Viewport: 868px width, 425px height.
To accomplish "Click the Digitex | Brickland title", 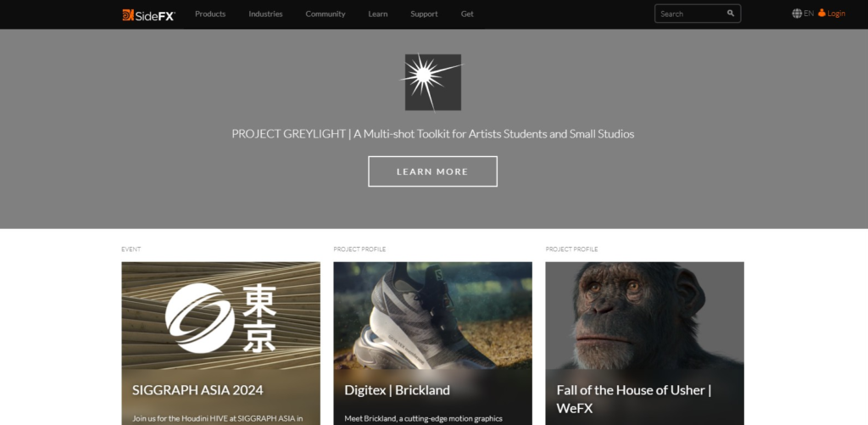I will [x=397, y=390].
